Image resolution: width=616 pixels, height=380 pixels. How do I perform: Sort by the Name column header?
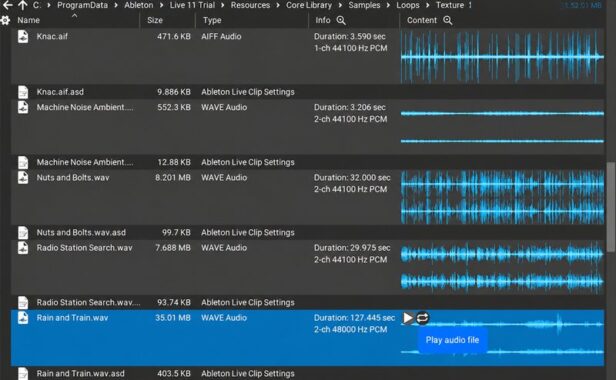(28, 20)
